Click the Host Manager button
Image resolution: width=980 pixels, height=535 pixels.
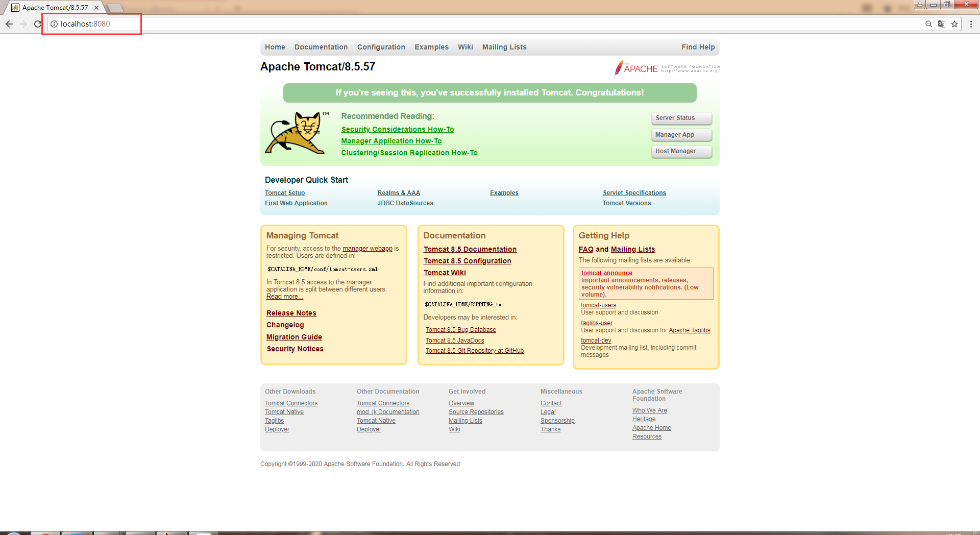click(681, 151)
